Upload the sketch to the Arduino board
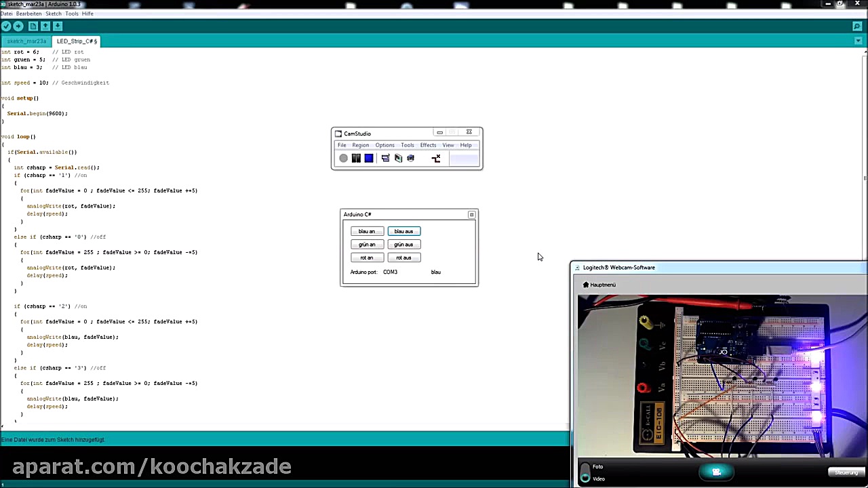The height and width of the screenshot is (488, 868). tap(18, 26)
